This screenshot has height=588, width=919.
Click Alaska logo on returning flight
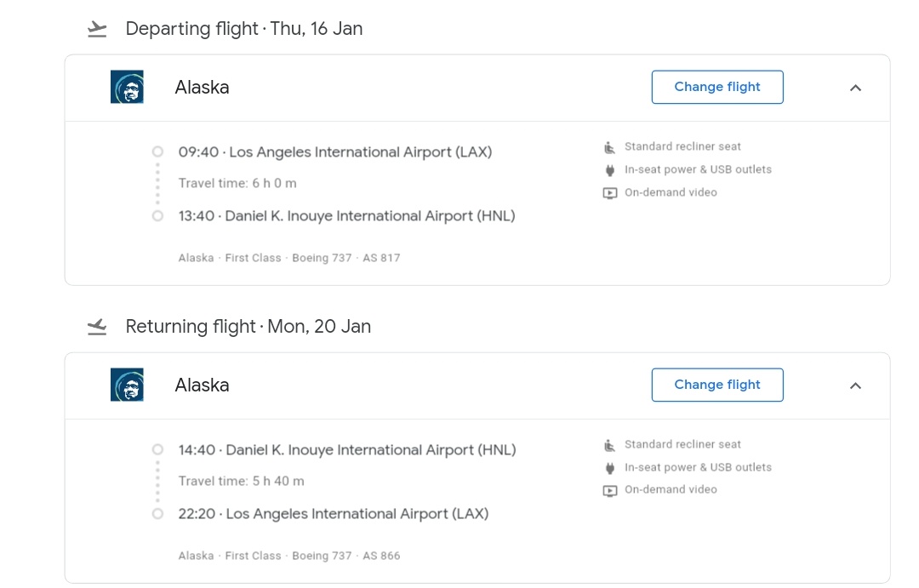pos(127,385)
